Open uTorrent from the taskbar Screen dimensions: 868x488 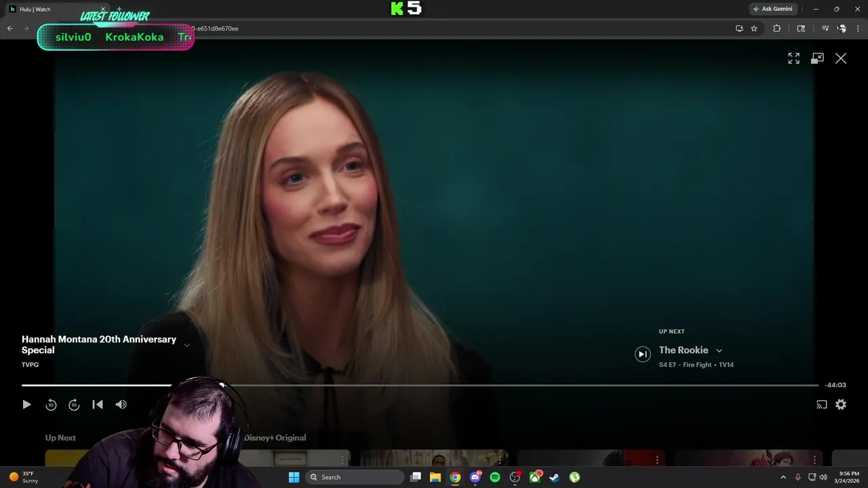tap(574, 477)
